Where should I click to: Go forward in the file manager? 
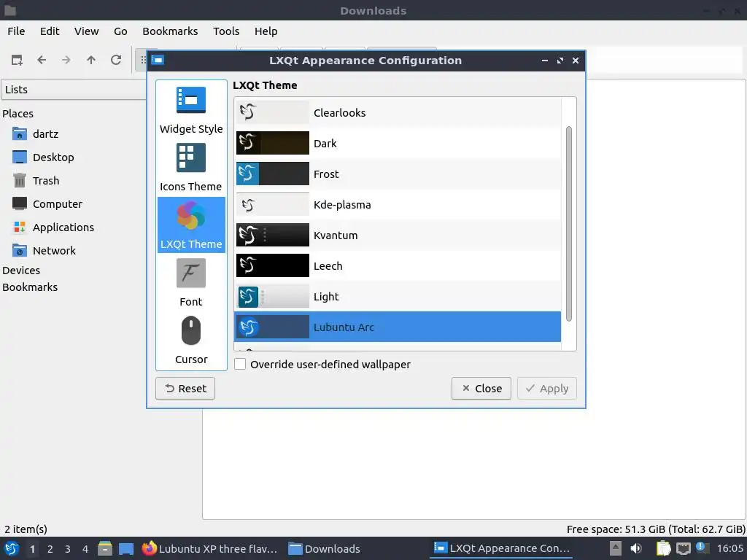tap(66, 60)
